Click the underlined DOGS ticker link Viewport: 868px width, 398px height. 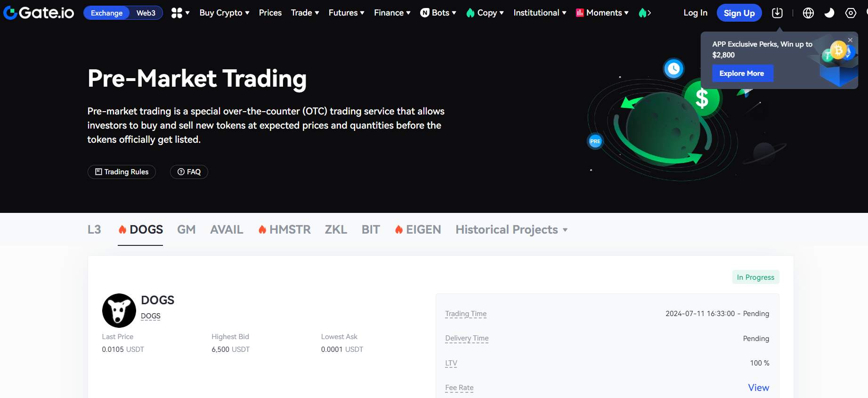[x=151, y=316]
